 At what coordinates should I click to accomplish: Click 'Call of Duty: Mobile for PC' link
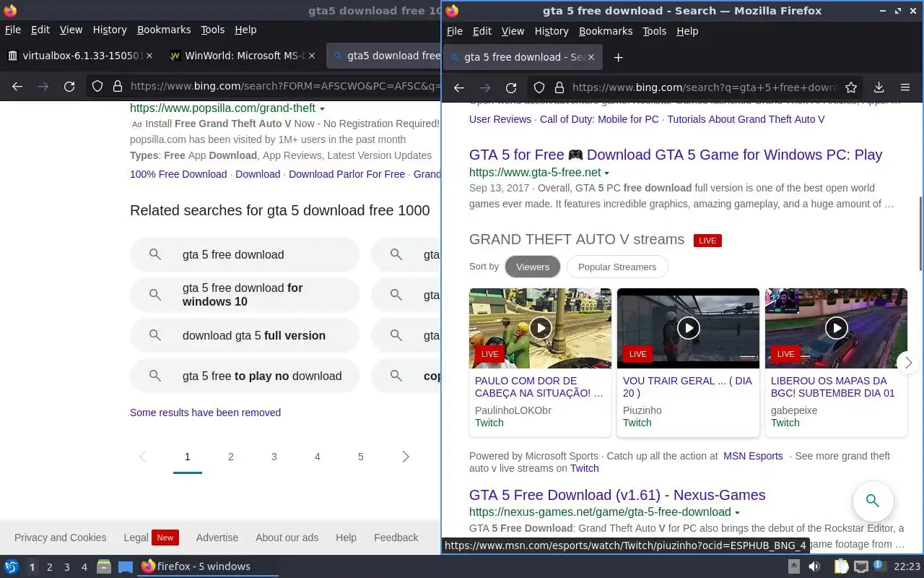599,119
